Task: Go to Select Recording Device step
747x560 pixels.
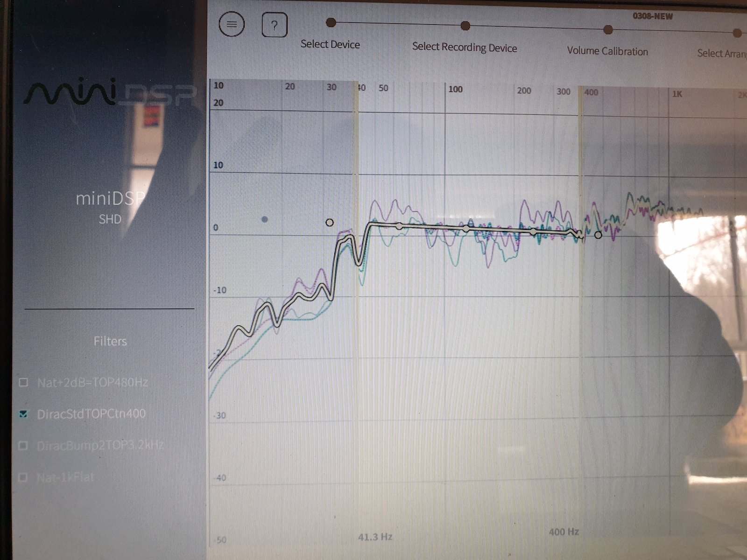Action: tap(465, 47)
